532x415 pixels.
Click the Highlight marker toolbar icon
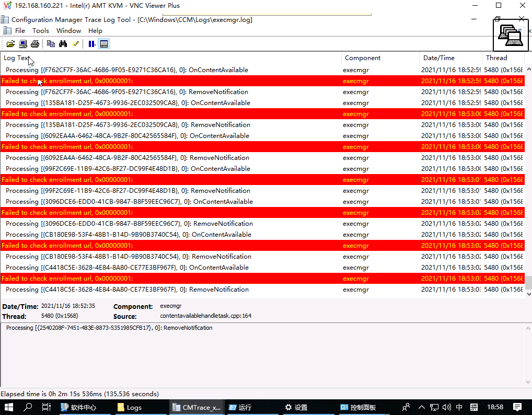75,44
